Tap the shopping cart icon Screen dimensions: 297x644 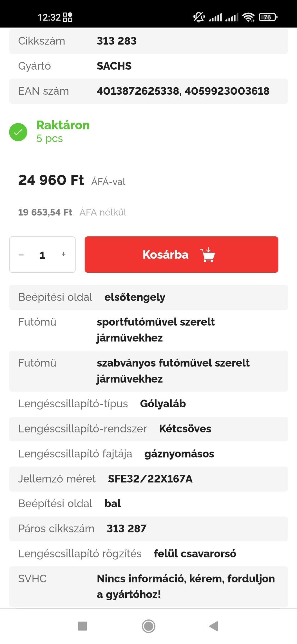pyautogui.click(x=208, y=255)
